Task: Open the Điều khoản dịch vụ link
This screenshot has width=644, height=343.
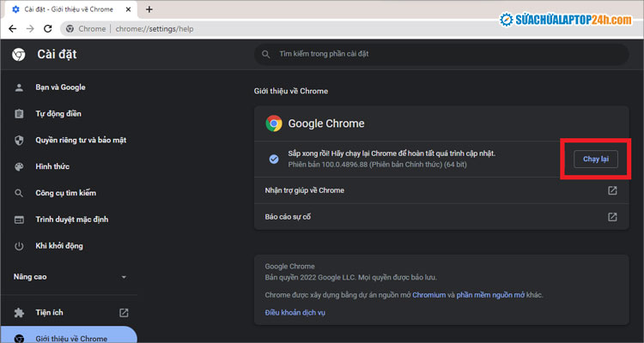Action: click(295, 312)
